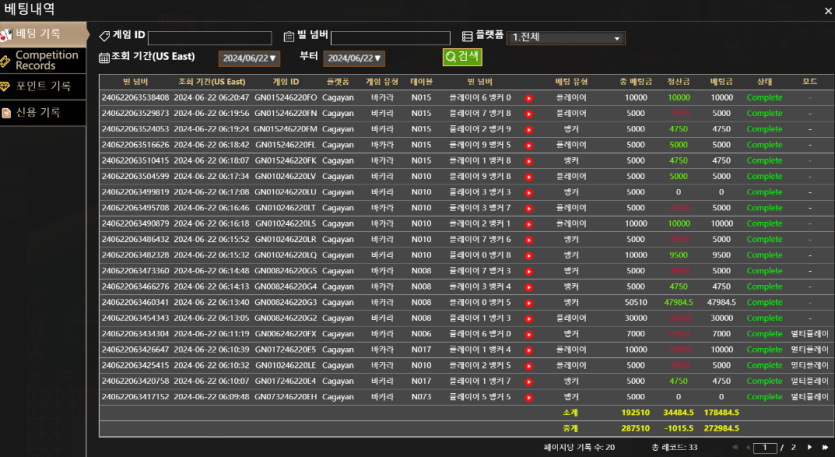
Task: Open the 베팅 기록 tab
Action: (43, 34)
